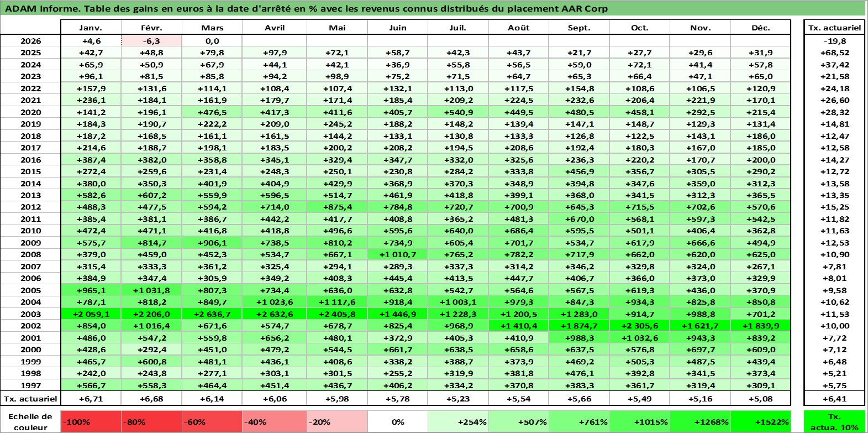Screen dimensions: 868x433
Task: Click the +1 032,6 cell in 2001
Action: coord(640,338)
